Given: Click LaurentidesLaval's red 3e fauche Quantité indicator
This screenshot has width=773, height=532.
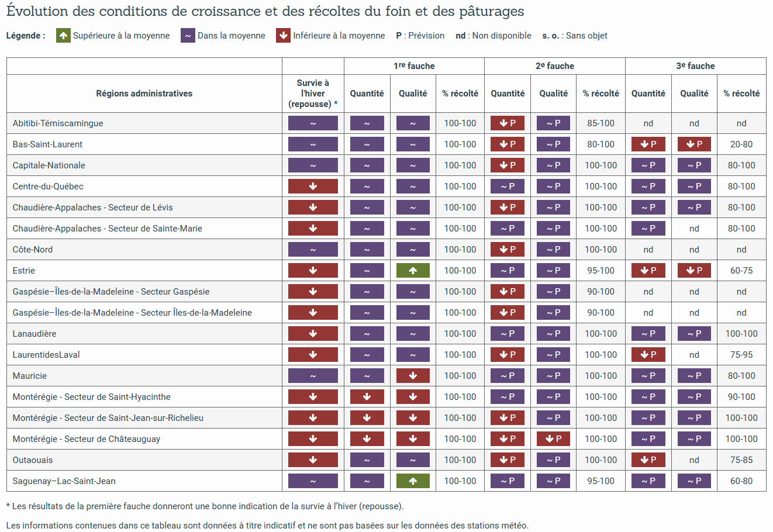Looking at the screenshot, I should [648, 355].
